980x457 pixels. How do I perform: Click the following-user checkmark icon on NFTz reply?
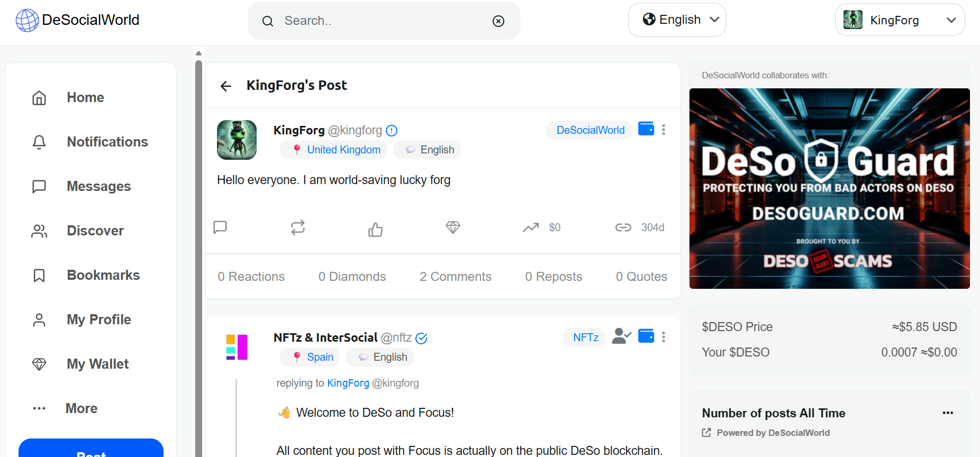621,336
